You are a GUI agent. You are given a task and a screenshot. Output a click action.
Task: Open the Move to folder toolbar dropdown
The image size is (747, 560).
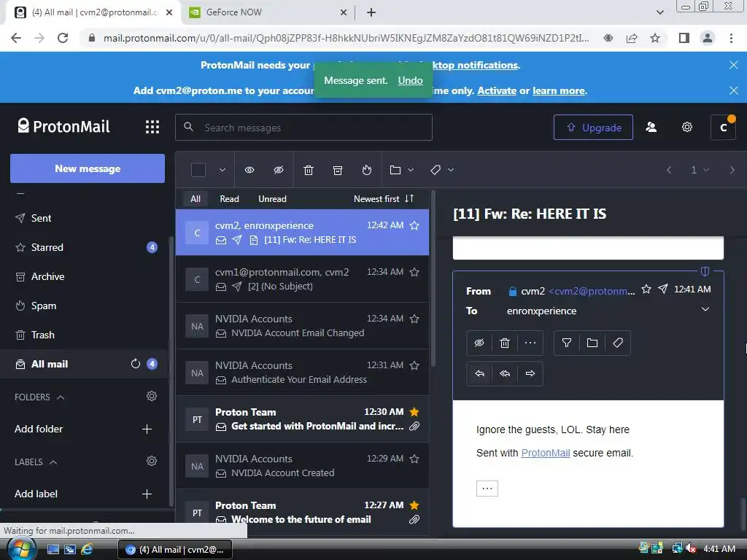402,170
